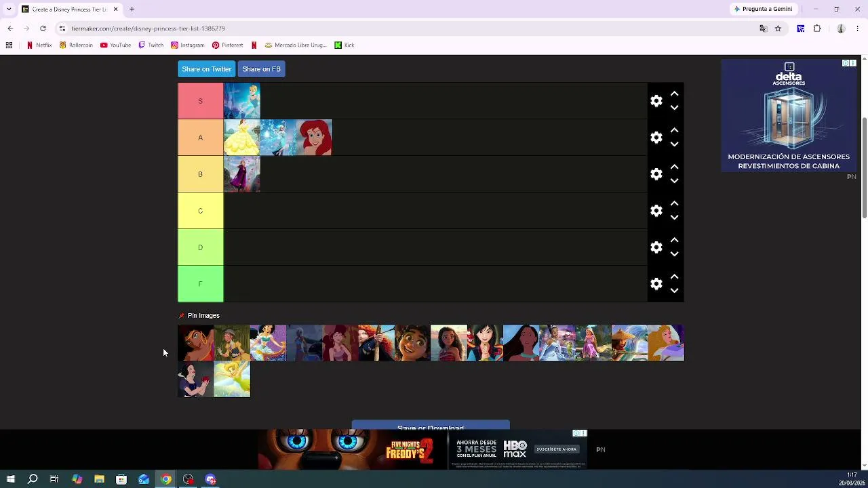The height and width of the screenshot is (488, 868).
Task: Open the Pinterest bookmark
Action: tap(227, 45)
